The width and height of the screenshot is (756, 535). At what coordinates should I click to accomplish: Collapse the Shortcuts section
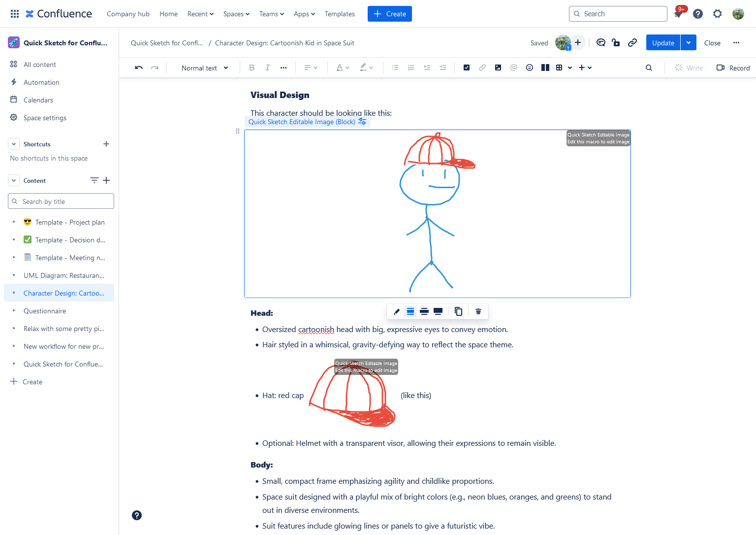[14, 144]
